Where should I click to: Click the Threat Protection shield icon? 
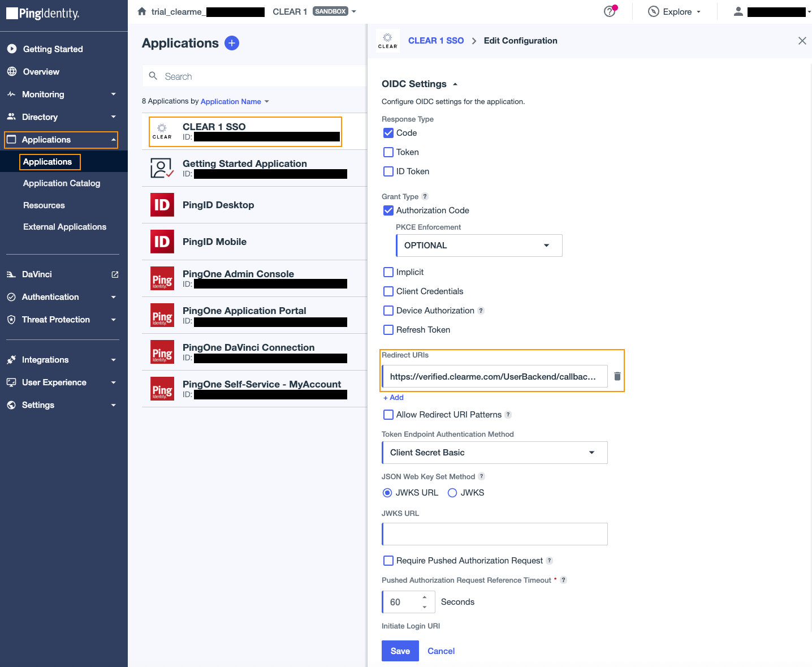pos(11,320)
